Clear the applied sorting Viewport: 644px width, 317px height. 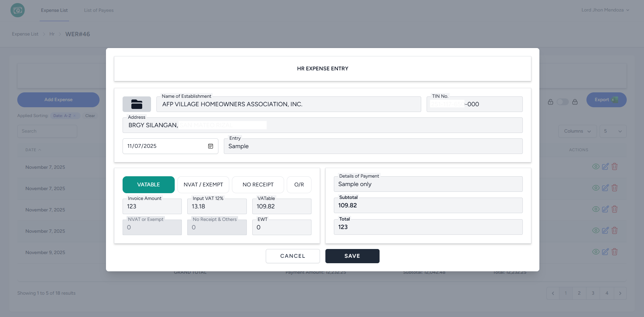(90, 116)
